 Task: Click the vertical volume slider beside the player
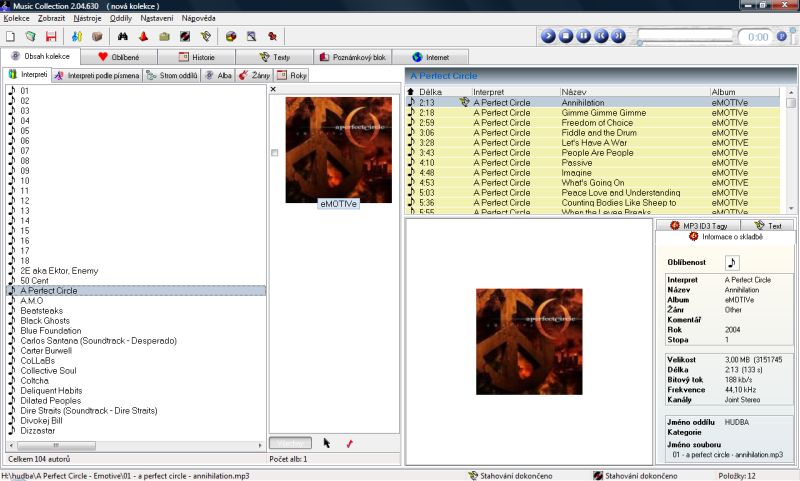(x=793, y=36)
